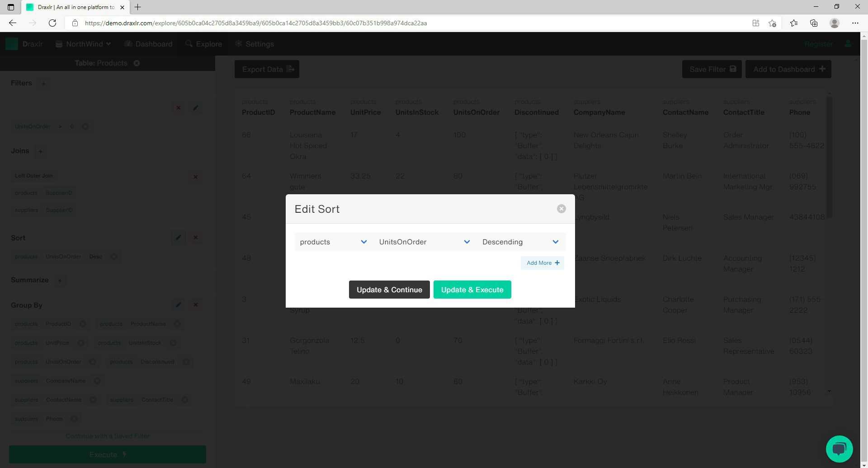
Task: Go back in browser history
Action: tap(13, 23)
